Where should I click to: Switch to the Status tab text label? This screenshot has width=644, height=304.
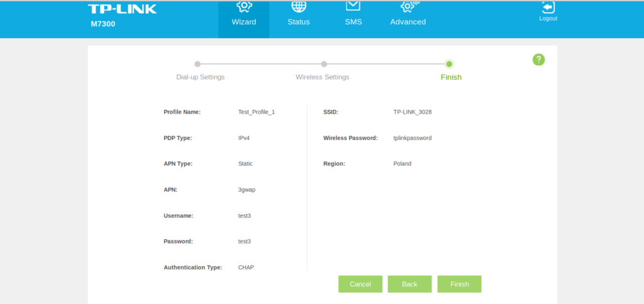[x=299, y=22]
